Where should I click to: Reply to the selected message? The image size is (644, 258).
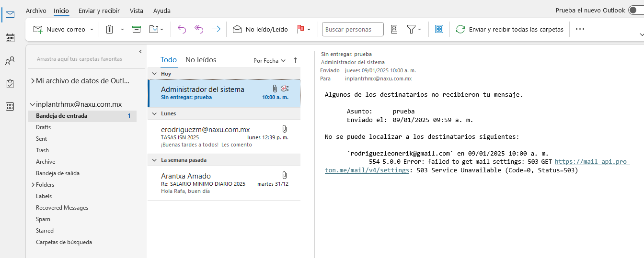(x=182, y=29)
